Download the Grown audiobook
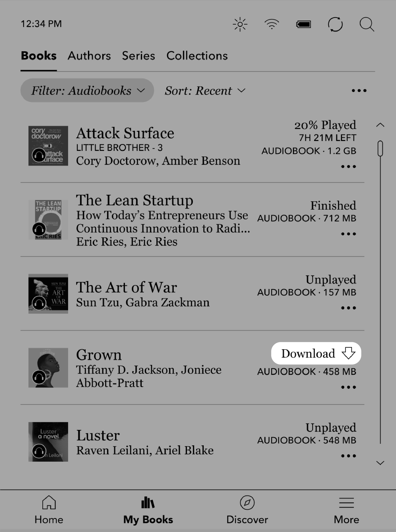396x532 pixels. pyautogui.click(x=316, y=353)
